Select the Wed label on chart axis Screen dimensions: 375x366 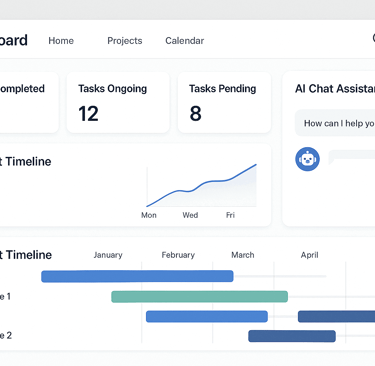pyautogui.click(x=190, y=215)
